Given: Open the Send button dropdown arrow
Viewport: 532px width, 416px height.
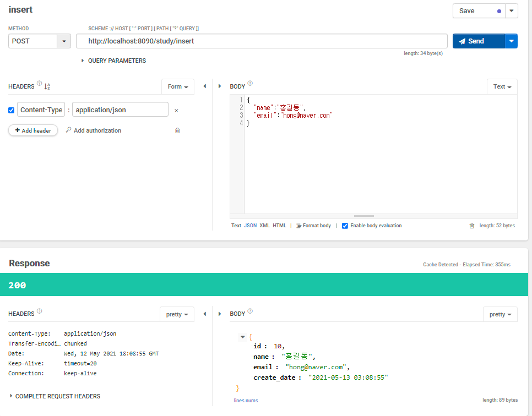Looking at the screenshot, I should coord(511,41).
